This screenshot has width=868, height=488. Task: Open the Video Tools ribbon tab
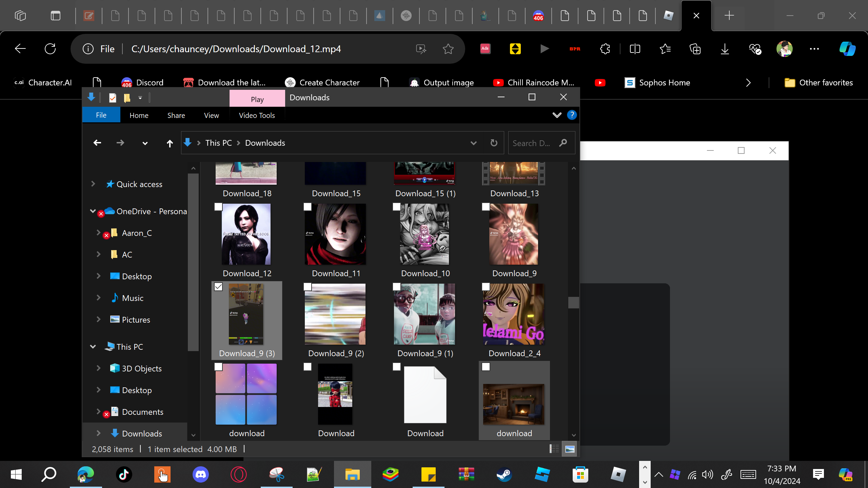coord(257,116)
